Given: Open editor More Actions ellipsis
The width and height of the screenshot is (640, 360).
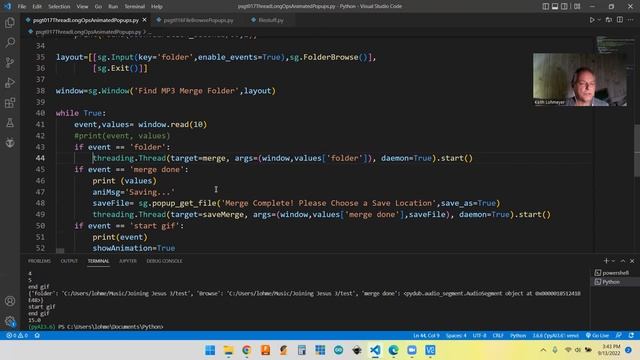Looking at the screenshot, I should [631, 20].
